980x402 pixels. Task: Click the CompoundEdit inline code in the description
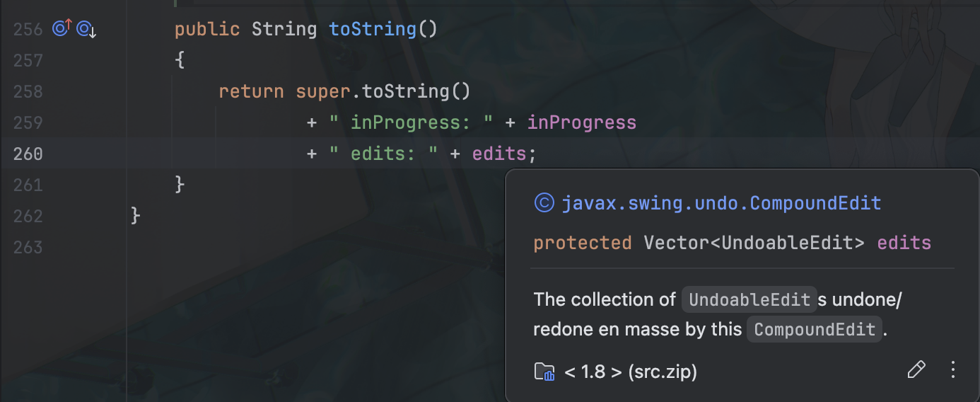tap(815, 330)
